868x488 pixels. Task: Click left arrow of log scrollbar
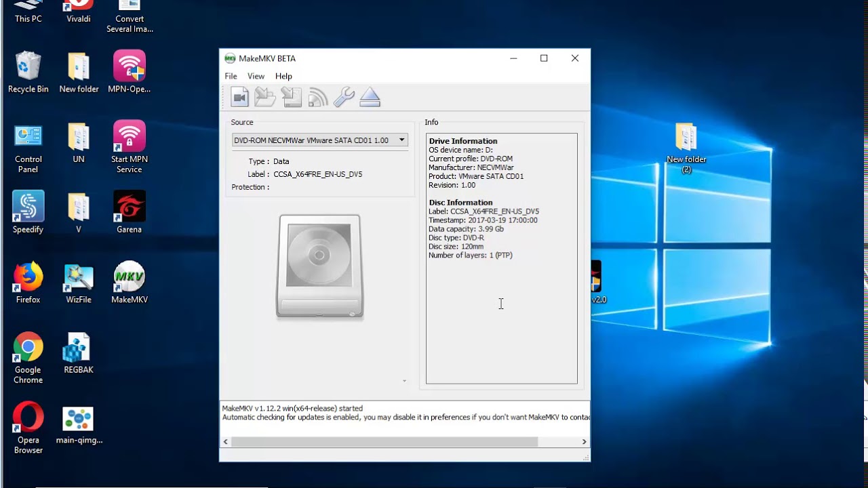coord(226,442)
